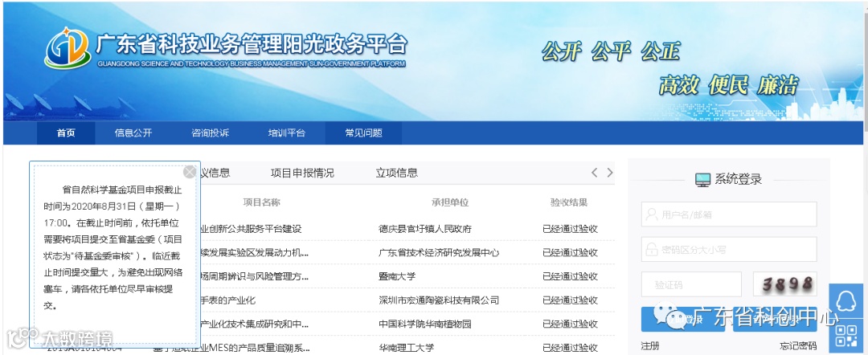Select the 华南理工大学 cell
This screenshot has width=868, height=355.
407,348
